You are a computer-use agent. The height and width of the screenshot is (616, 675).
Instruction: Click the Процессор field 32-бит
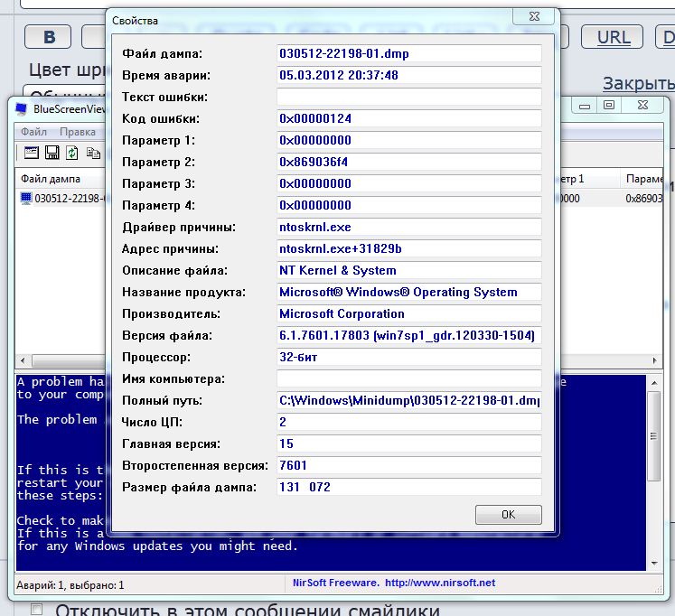click(409, 357)
